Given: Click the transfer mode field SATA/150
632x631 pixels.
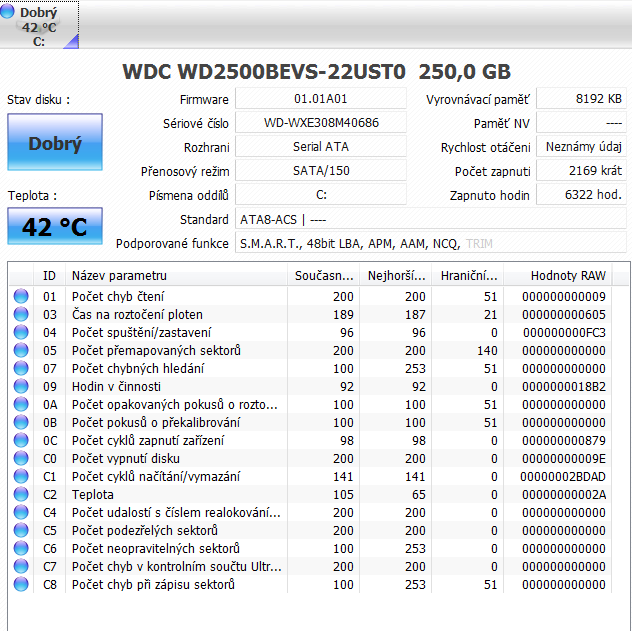Looking at the screenshot, I should 321,171.
